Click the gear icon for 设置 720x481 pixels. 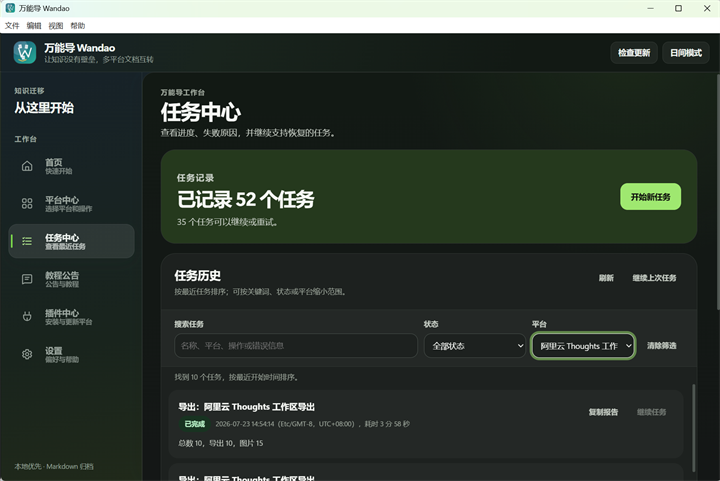pos(27,354)
